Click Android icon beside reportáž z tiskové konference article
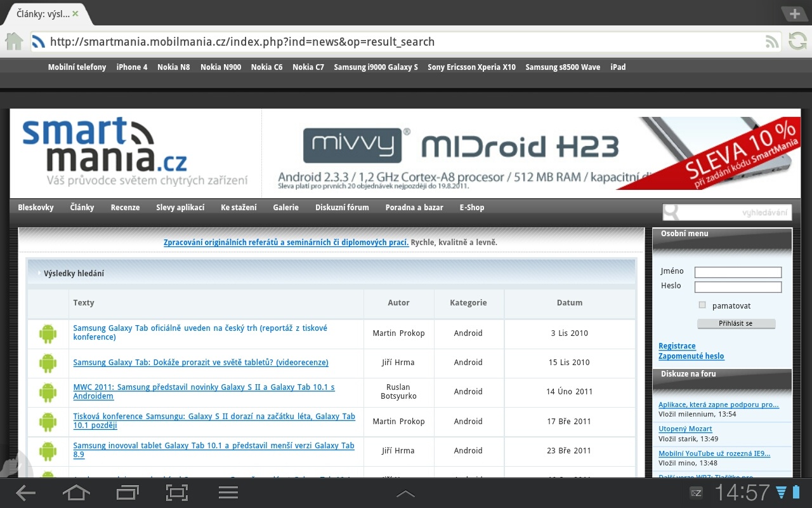812x508 pixels. 48,333
